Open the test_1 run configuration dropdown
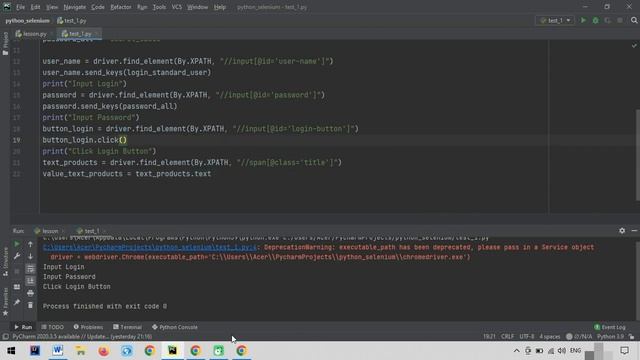This screenshot has height=360, width=640. click(x=555, y=20)
